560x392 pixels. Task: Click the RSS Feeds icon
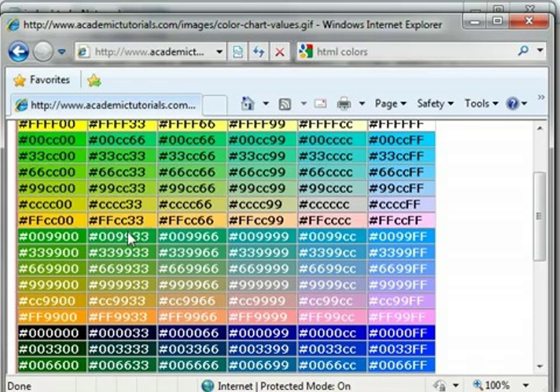(x=285, y=104)
